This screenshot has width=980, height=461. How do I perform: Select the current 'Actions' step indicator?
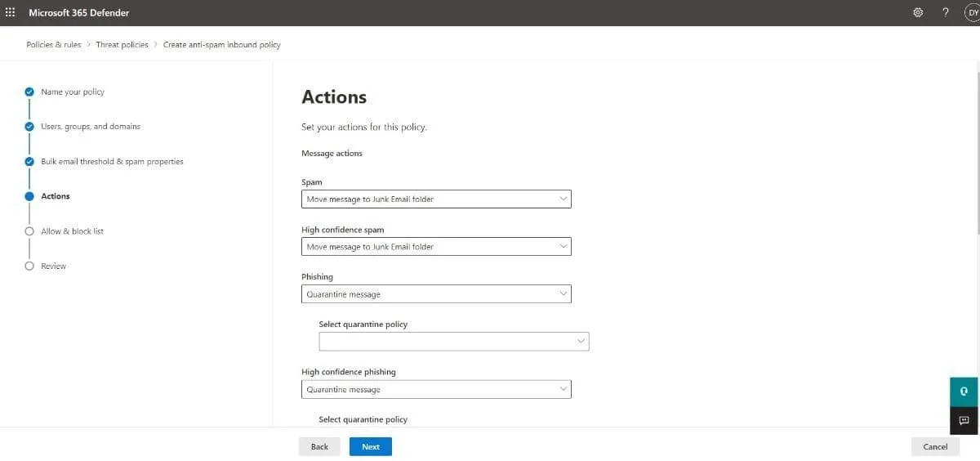[x=29, y=196]
